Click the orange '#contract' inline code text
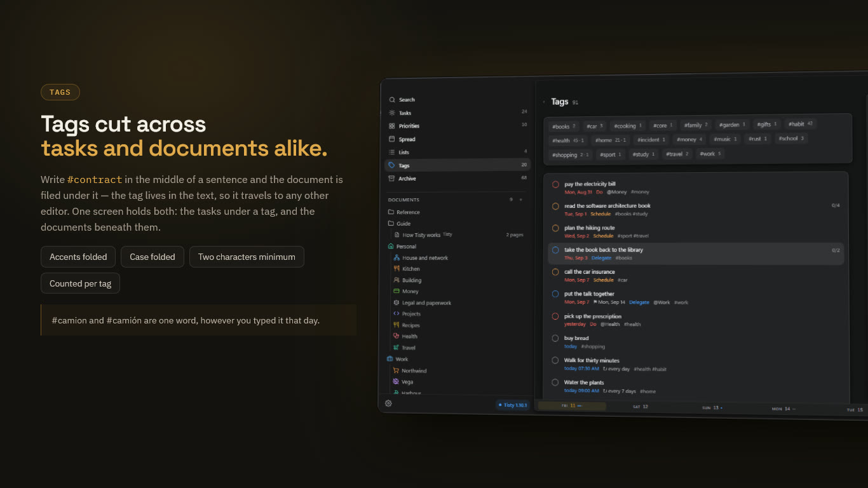The width and height of the screenshot is (868, 488). 95,180
